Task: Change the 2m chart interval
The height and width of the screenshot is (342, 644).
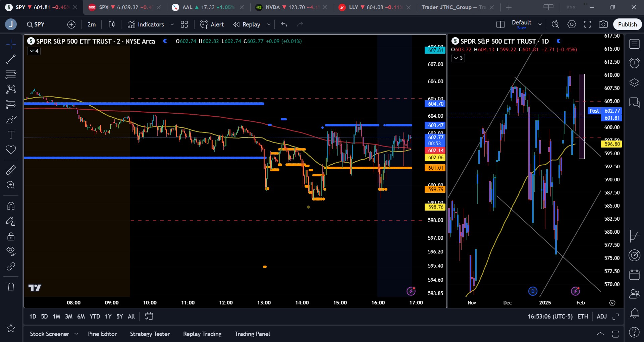Action: click(92, 24)
